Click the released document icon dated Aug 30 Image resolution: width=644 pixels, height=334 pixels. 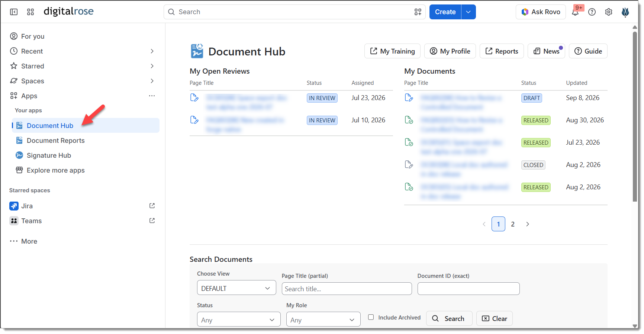click(x=409, y=120)
